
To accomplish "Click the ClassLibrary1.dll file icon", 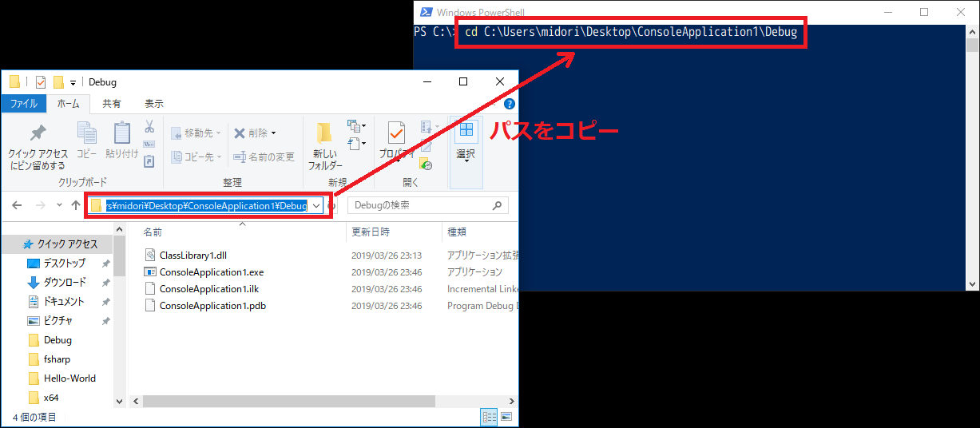I will 150,256.
